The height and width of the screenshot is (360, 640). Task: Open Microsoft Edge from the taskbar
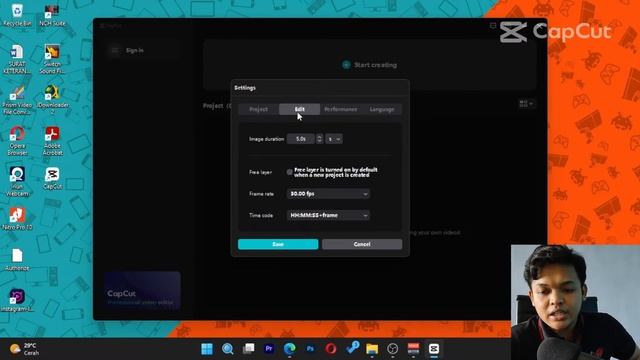pyautogui.click(x=289, y=349)
